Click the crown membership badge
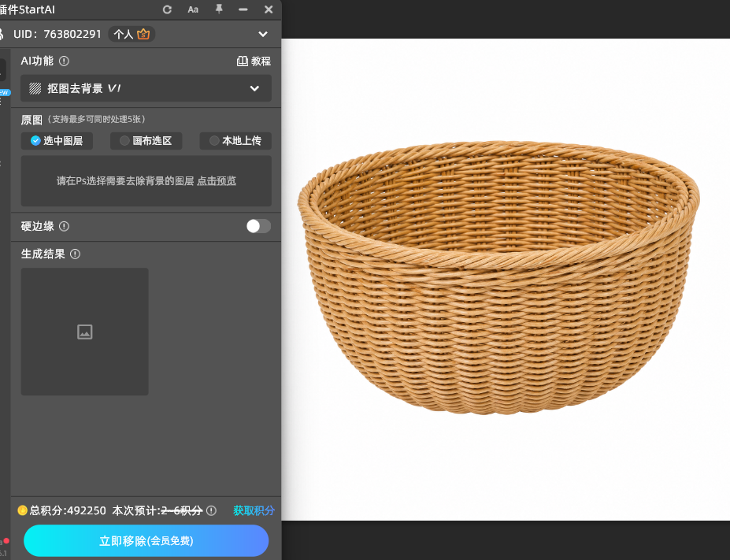The width and height of the screenshot is (730, 560). 143,34
